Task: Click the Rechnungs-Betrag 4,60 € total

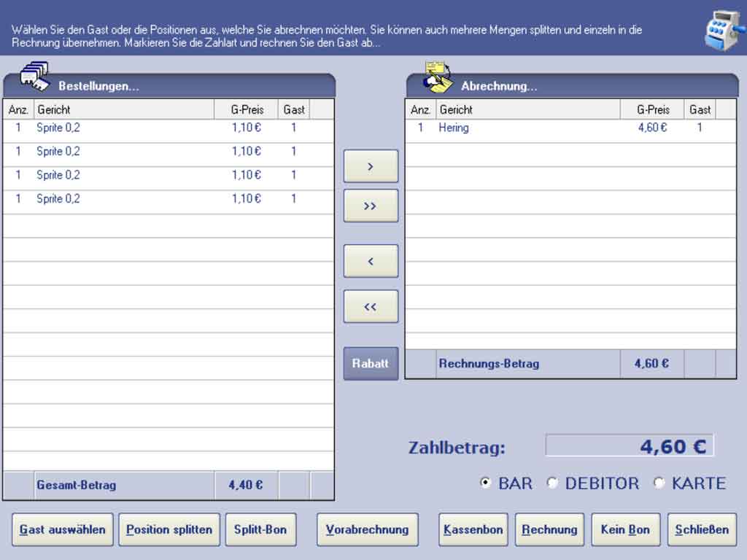Action: 651,364
